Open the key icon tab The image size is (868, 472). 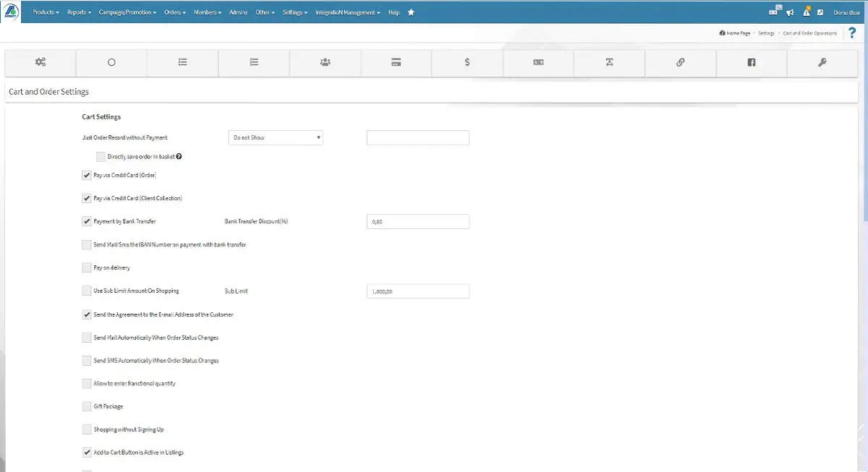[x=822, y=62]
